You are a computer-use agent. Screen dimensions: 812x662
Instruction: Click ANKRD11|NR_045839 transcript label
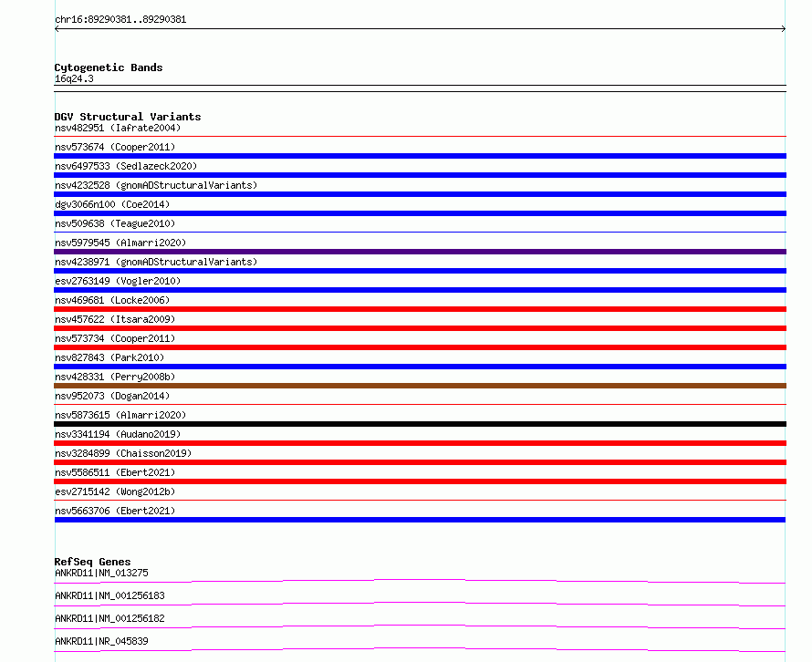pyautogui.click(x=101, y=641)
